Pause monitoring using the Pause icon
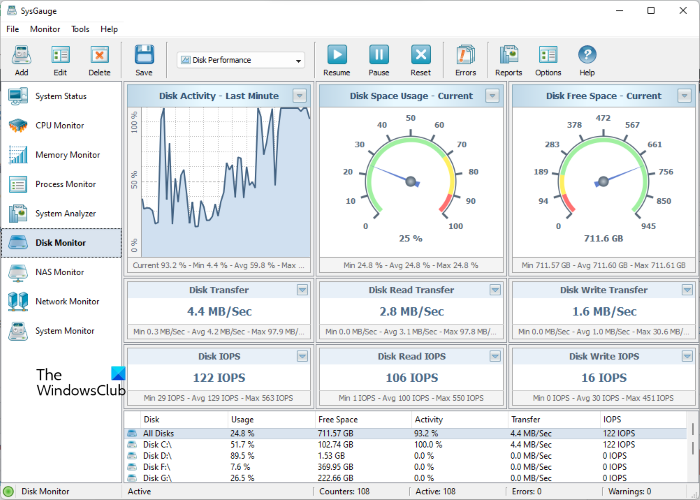The height and width of the screenshot is (500, 700). pos(379,55)
